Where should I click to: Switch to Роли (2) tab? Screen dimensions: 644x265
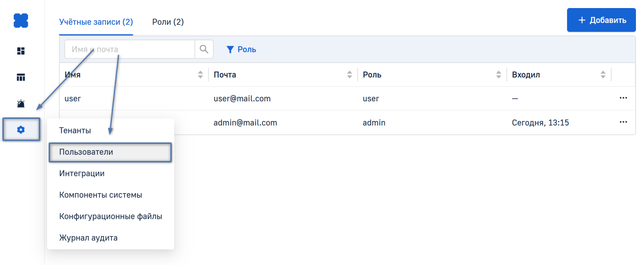[x=168, y=22]
